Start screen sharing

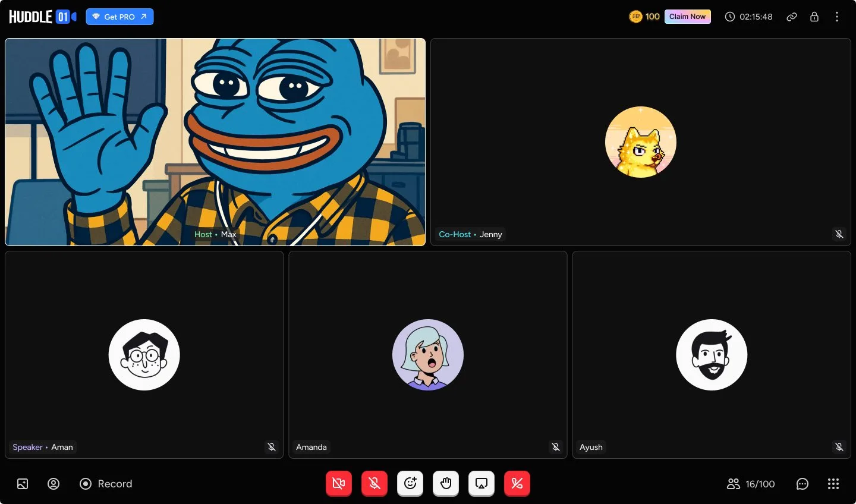coord(481,484)
